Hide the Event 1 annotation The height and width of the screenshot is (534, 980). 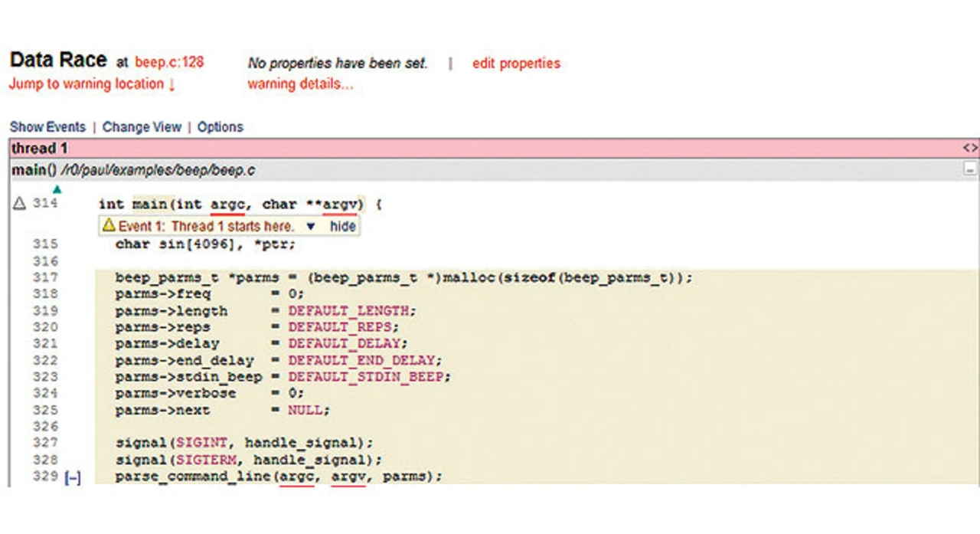tap(342, 227)
